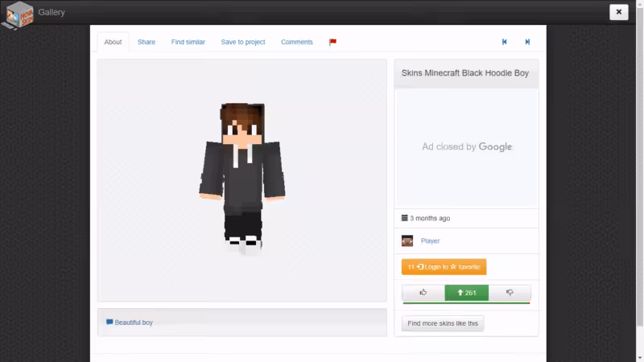Go to next skin arrow icon

click(x=527, y=42)
